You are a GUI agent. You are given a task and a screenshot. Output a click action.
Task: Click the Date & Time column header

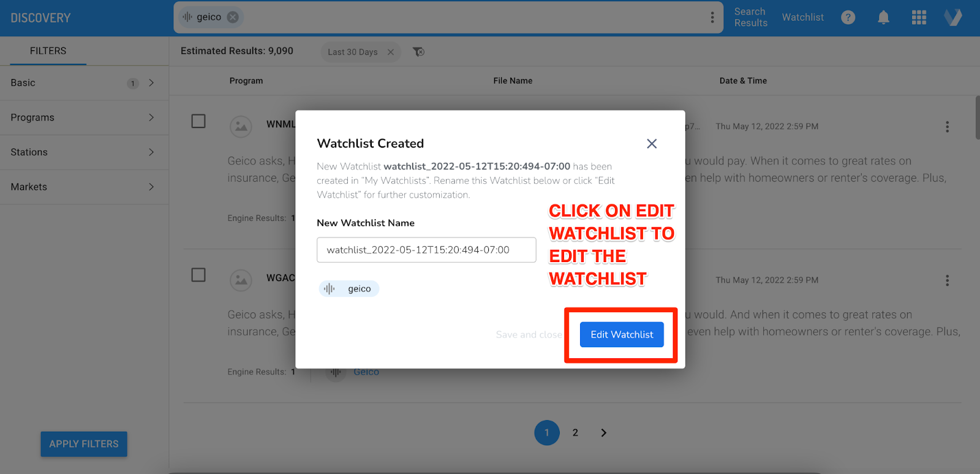[x=743, y=81]
